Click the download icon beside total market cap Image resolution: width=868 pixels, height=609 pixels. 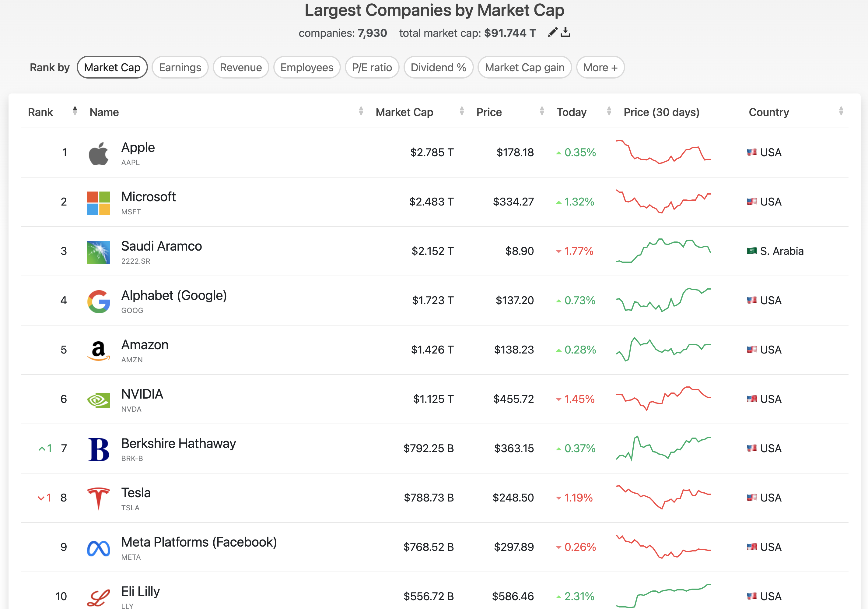565,32
